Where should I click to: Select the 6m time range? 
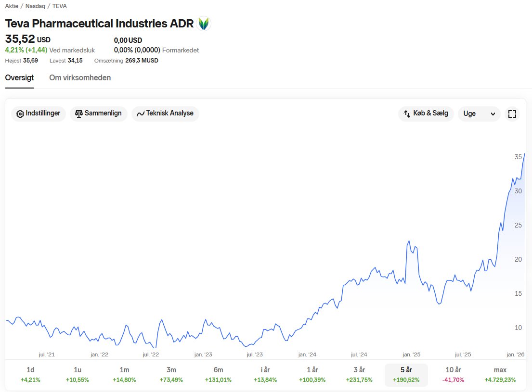coord(218,375)
